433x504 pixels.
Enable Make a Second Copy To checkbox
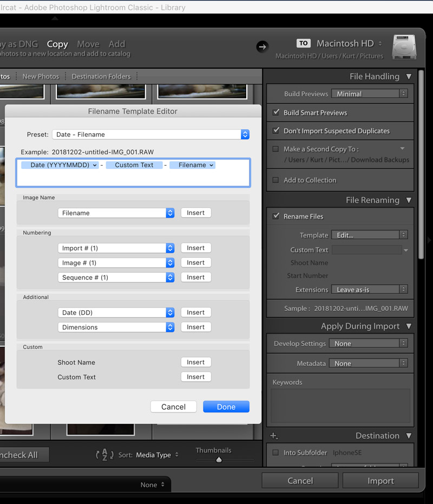point(275,149)
